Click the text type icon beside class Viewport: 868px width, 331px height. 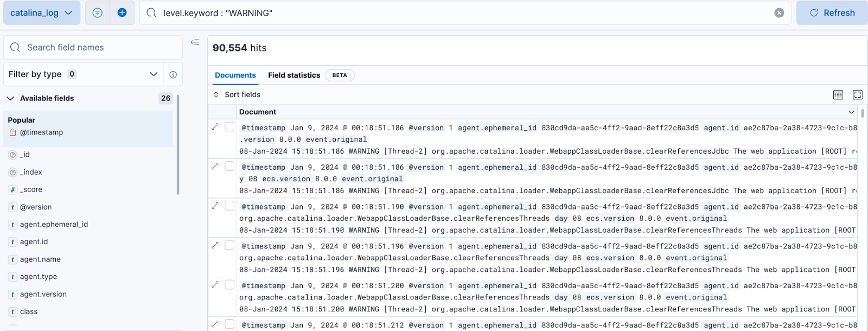tap(13, 311)
